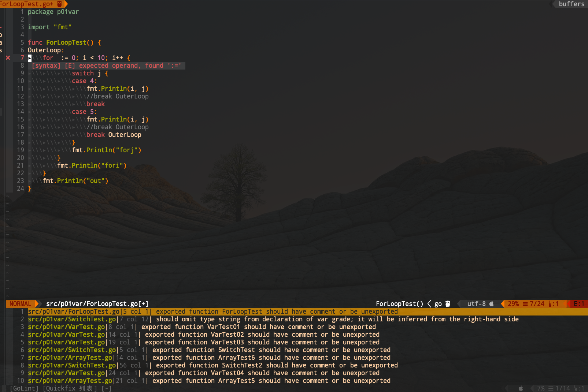Screen dimensions: 588x392
Task: Switch to the ForLoopTest.go+ buffer tab
Action: (26, 4)
